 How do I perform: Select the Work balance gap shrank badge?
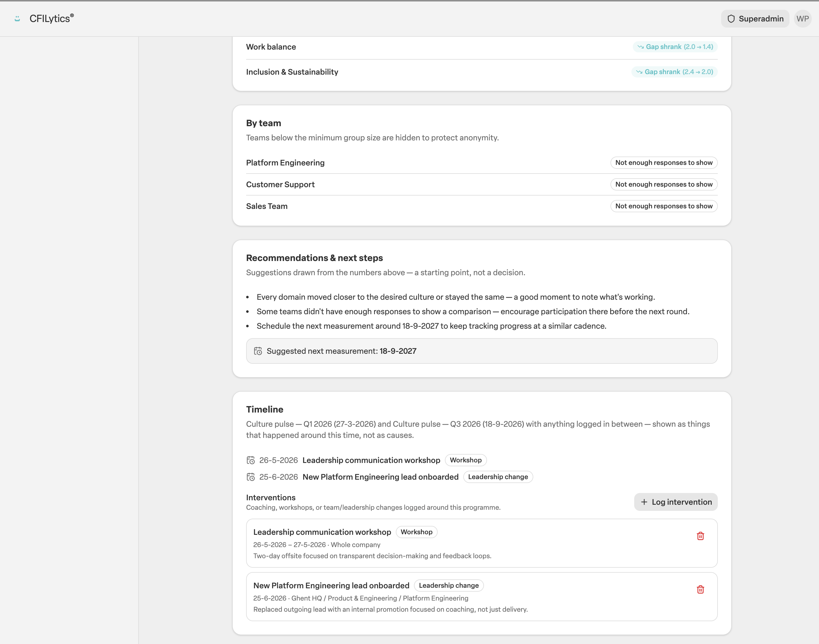point(675,47)
